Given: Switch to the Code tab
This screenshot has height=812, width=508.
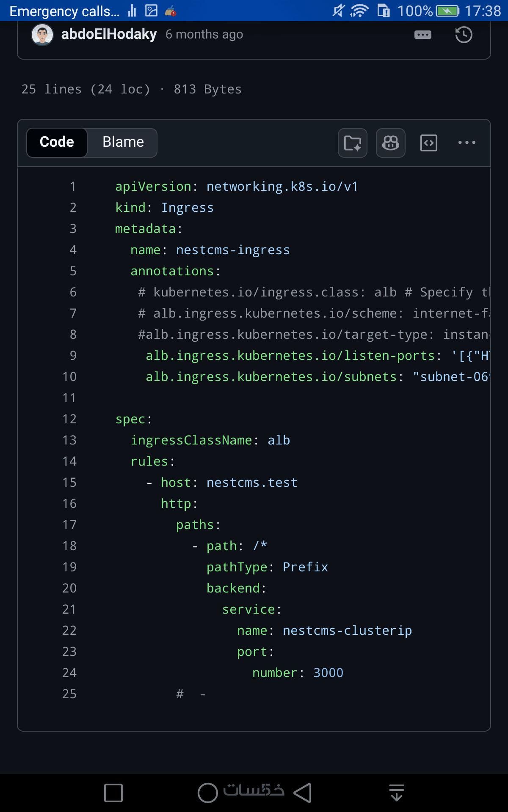Looking at the screenshot, I should pos(57,143).
